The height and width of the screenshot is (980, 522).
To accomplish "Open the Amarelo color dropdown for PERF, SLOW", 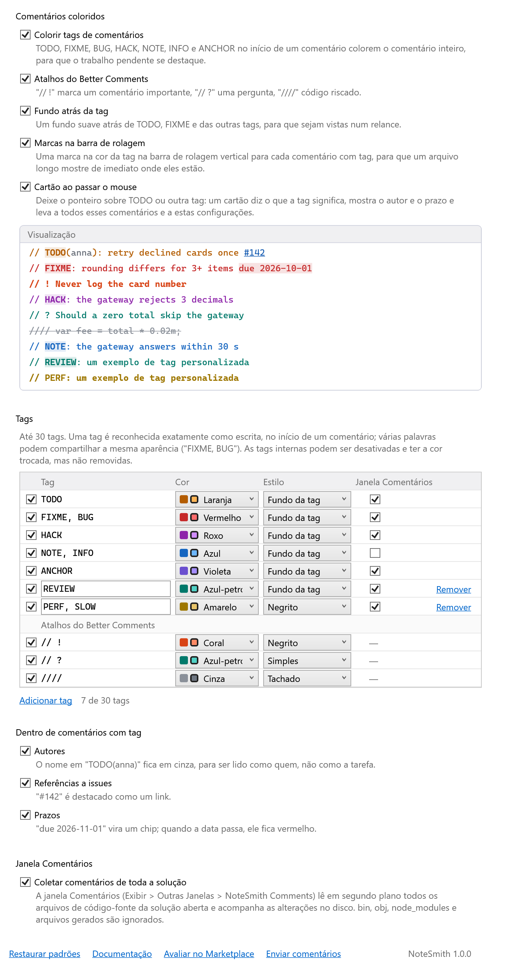I will (x=217, y=607).
